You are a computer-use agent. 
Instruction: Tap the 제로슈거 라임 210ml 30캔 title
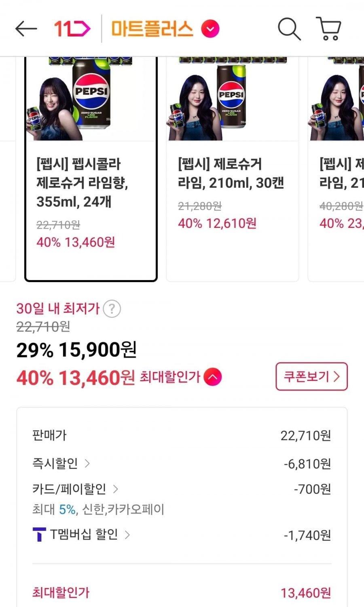[x=231, y=173]
